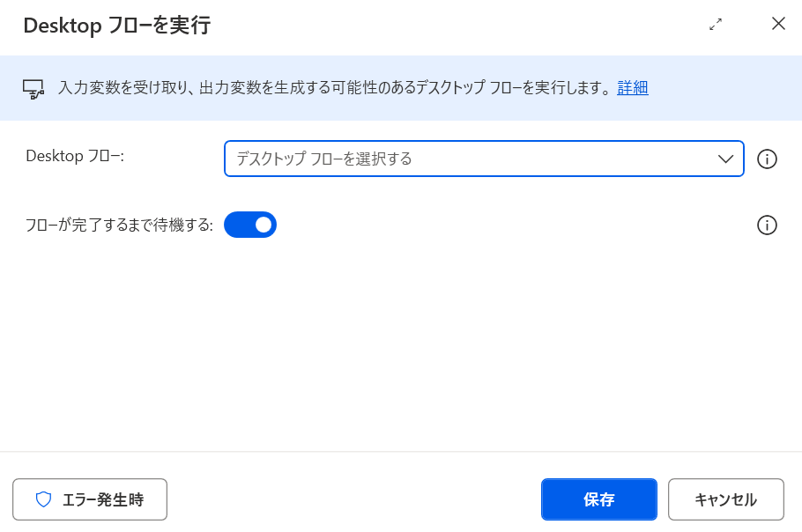Click the info icon beside the Desktop フロー dropdown

767,159
